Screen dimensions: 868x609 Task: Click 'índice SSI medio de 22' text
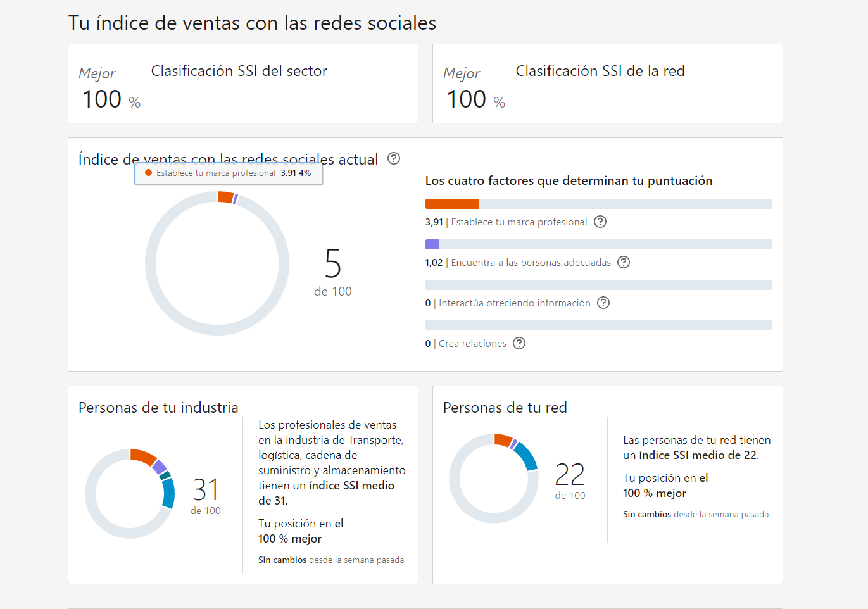698,455
